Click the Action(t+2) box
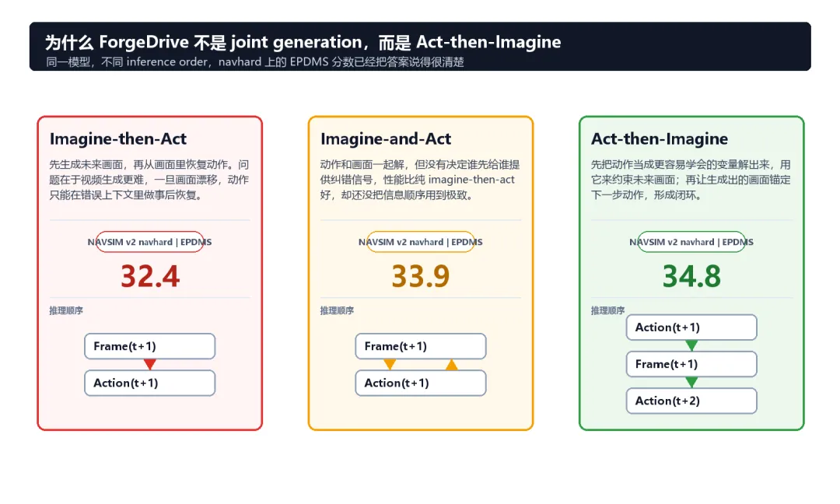 coord(691,401)
